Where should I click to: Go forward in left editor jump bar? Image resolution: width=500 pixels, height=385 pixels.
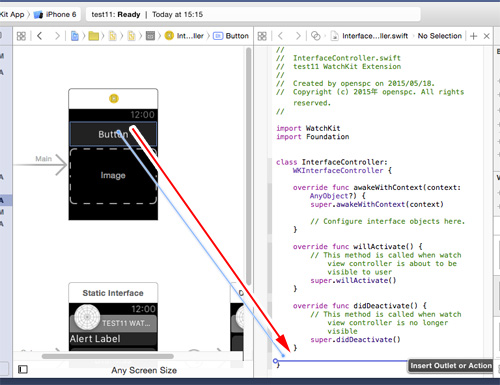[x=57, y=36]
